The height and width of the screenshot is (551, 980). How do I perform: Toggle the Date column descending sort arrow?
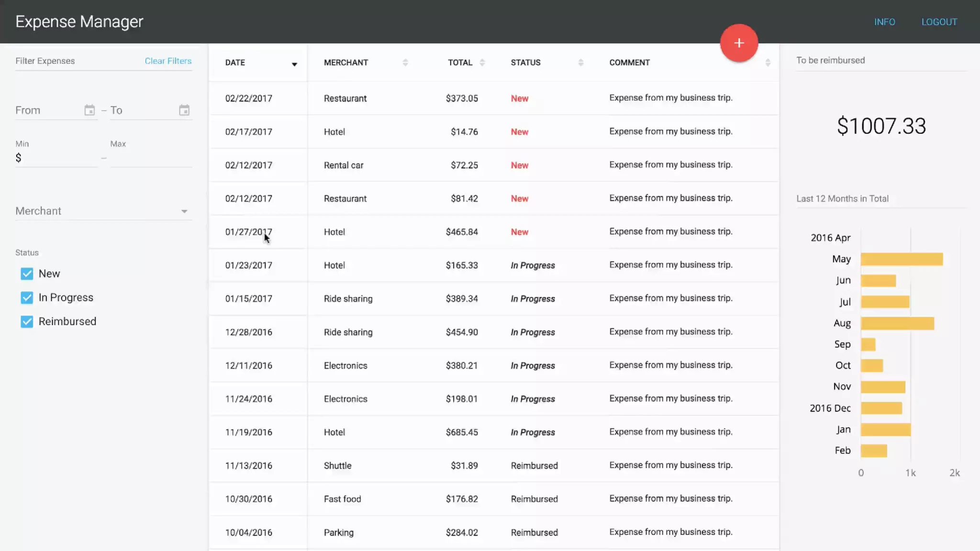(x=294, y=64)
